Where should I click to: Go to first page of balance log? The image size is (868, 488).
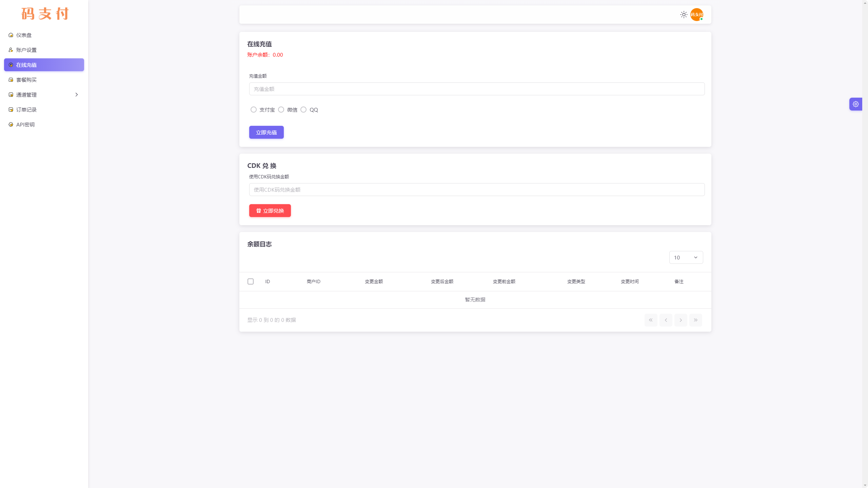651,320
